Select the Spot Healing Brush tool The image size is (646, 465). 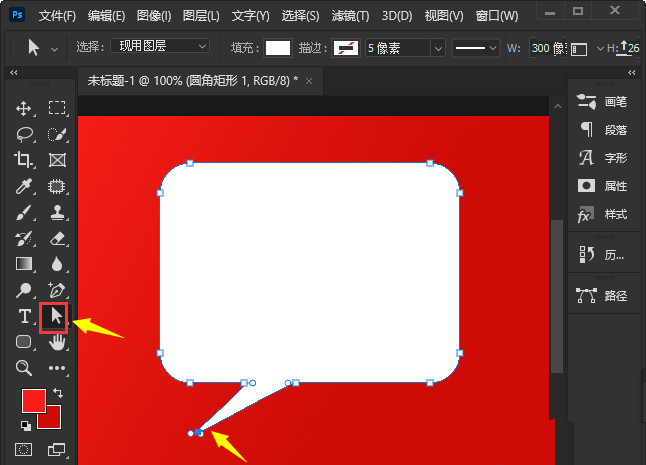(56, 186)
